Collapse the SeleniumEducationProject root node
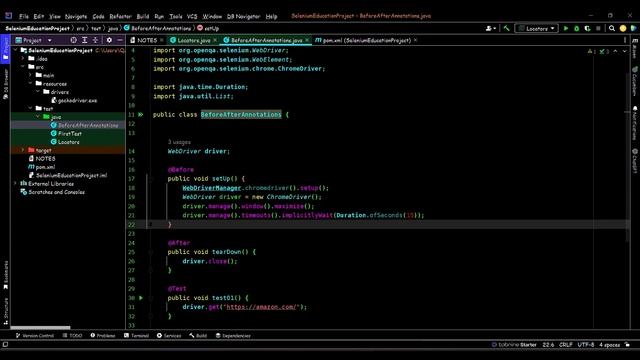640x360 pixels. (16, 50)
